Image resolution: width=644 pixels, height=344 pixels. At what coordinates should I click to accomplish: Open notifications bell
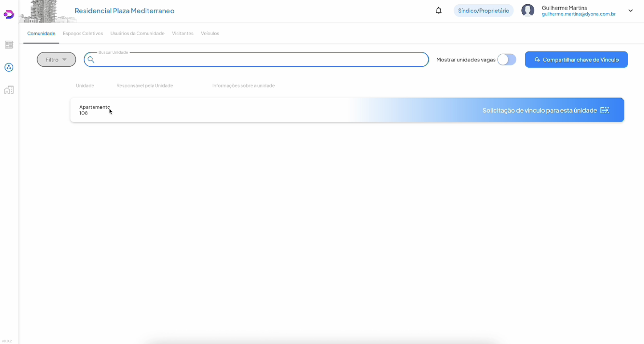[438, 11]
